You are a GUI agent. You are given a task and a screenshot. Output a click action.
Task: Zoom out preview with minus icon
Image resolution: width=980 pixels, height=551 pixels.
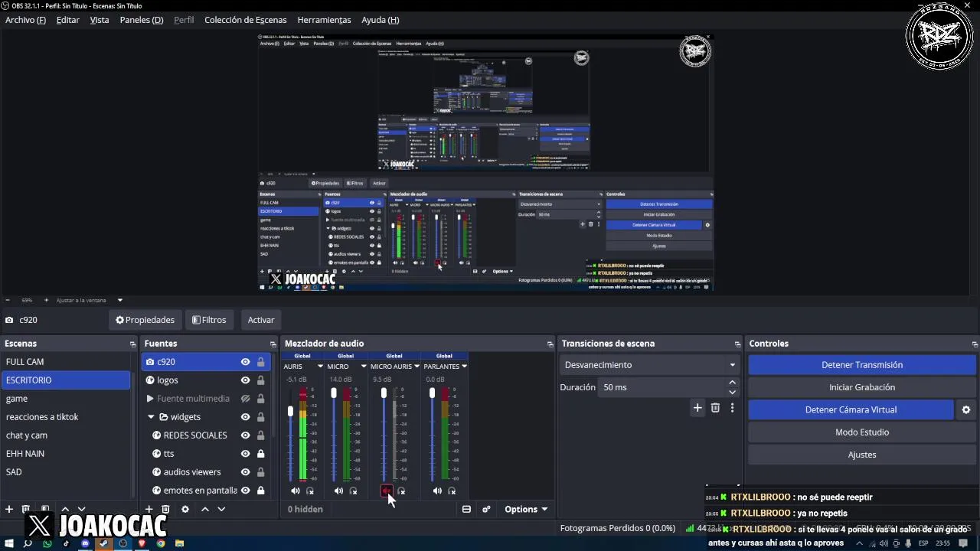(8, 300)
